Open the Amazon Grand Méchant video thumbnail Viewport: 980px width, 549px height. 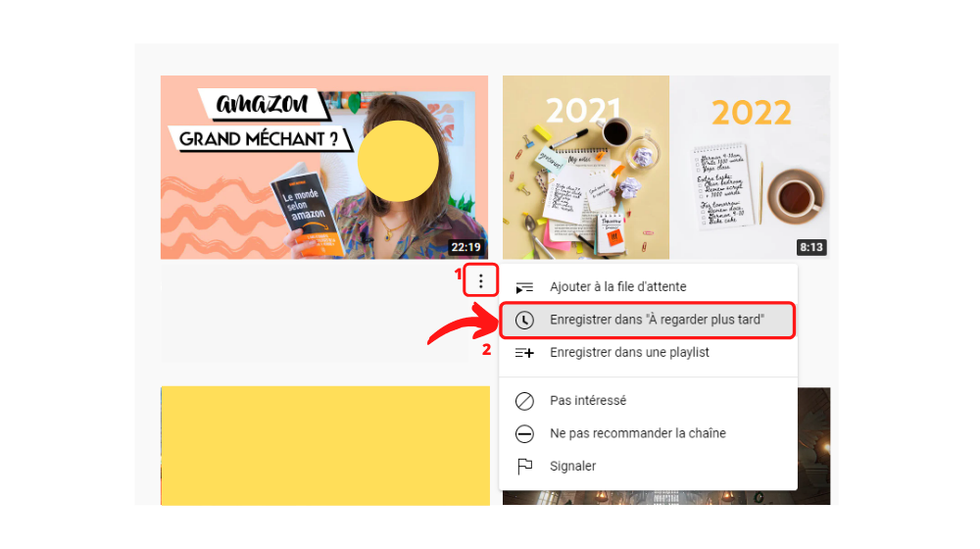point(324,168)
